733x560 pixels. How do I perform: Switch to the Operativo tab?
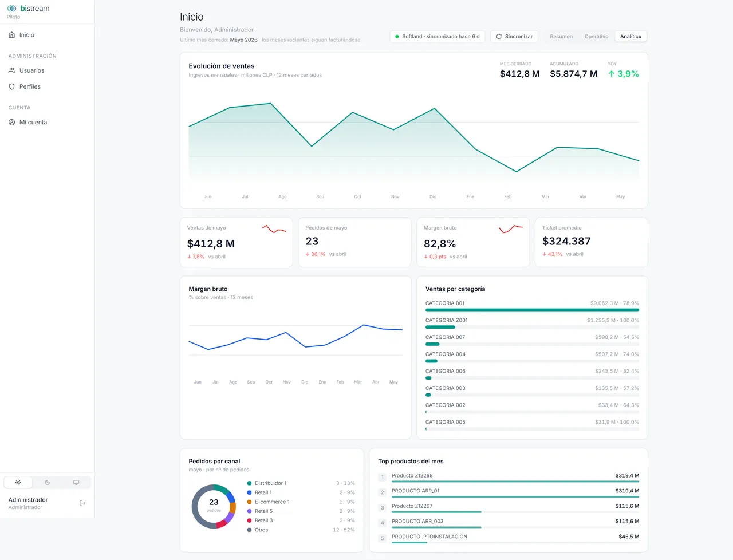(596, 36)
